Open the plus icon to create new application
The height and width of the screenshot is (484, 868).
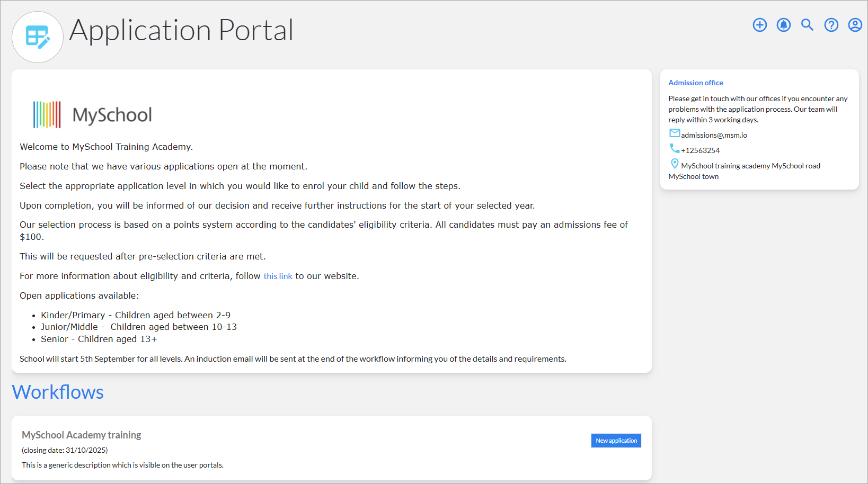click(x=760, y=24)
